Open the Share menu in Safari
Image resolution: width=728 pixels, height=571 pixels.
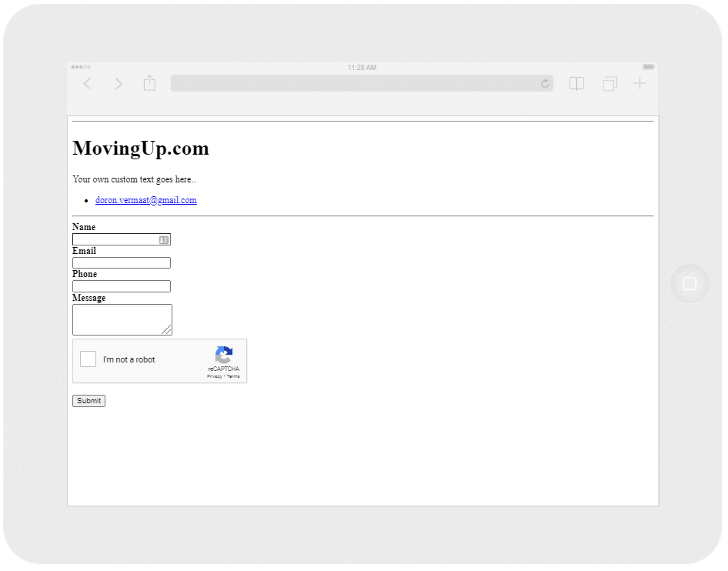tap(149, 82)
